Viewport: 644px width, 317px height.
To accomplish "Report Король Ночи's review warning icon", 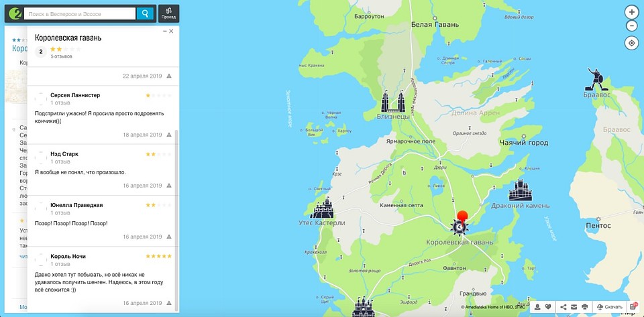I will click(169, 304).
